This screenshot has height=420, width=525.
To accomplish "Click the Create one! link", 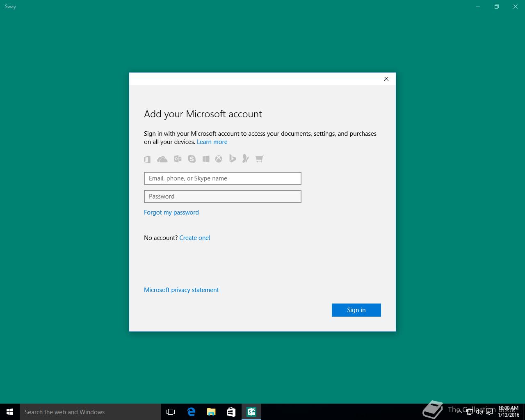I will 195,238.
